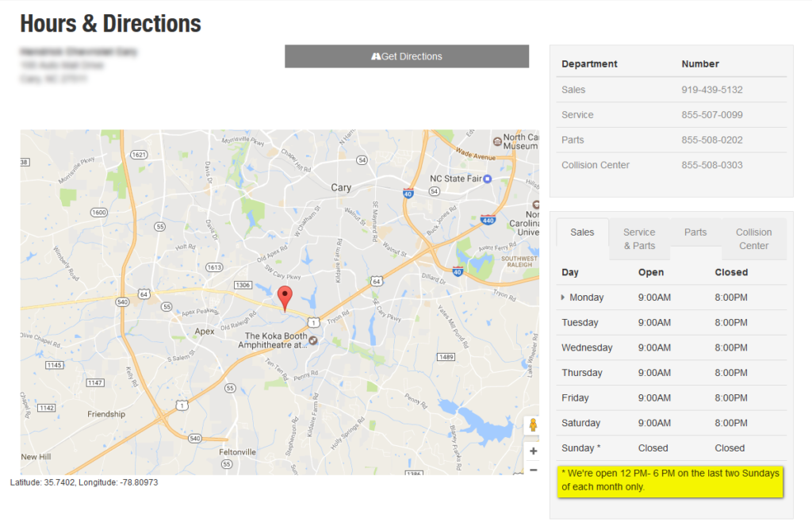812x526 pixels.
Task: Call the Sales number 919-439-5132
Action: point(711,90)
